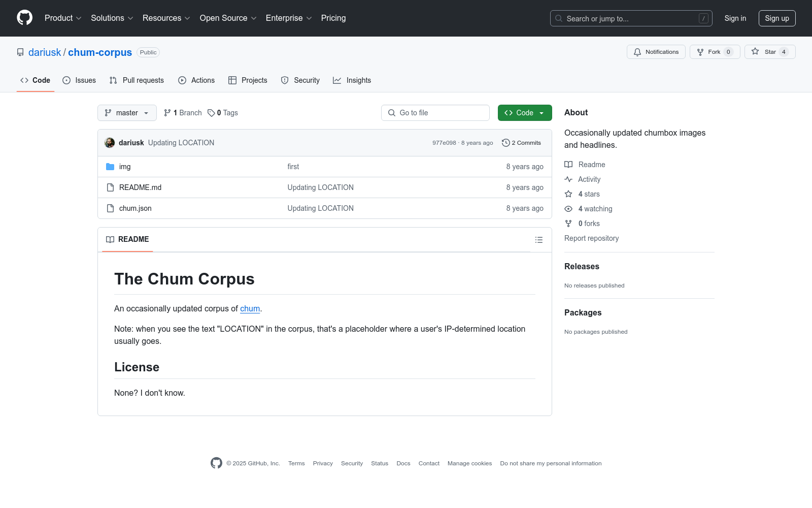
Task: Click the search magnifier icon in header
Action: coord(559,18)
